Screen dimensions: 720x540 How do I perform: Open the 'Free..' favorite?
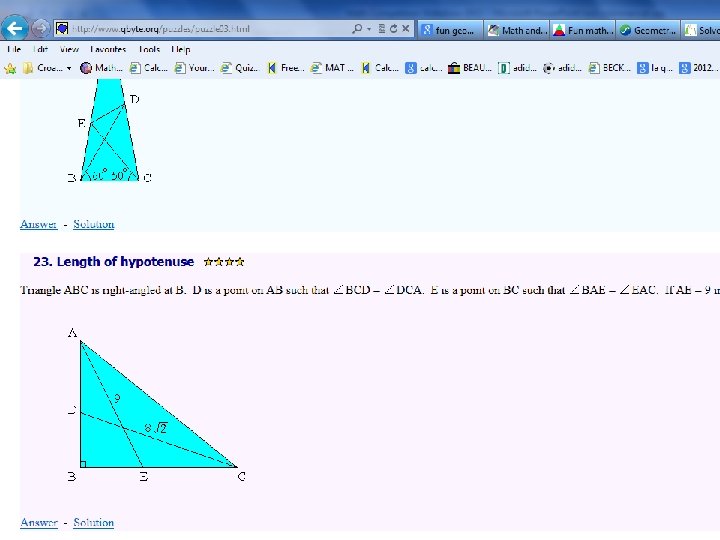(285, 68)
